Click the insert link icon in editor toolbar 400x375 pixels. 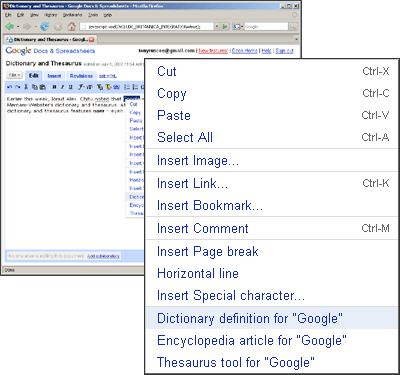point(116,87)
